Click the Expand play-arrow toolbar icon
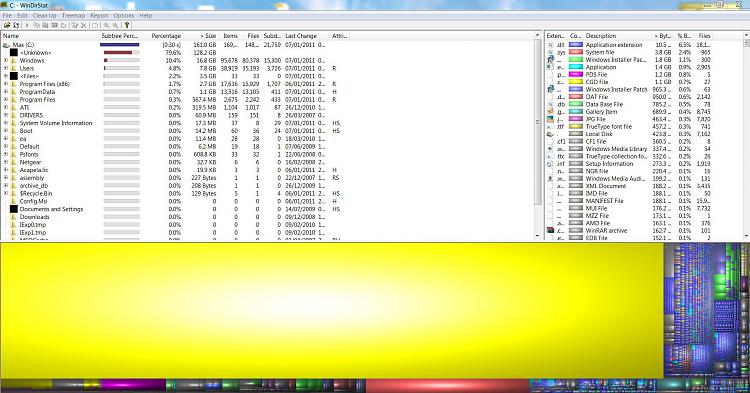 (x=27, y=25)
